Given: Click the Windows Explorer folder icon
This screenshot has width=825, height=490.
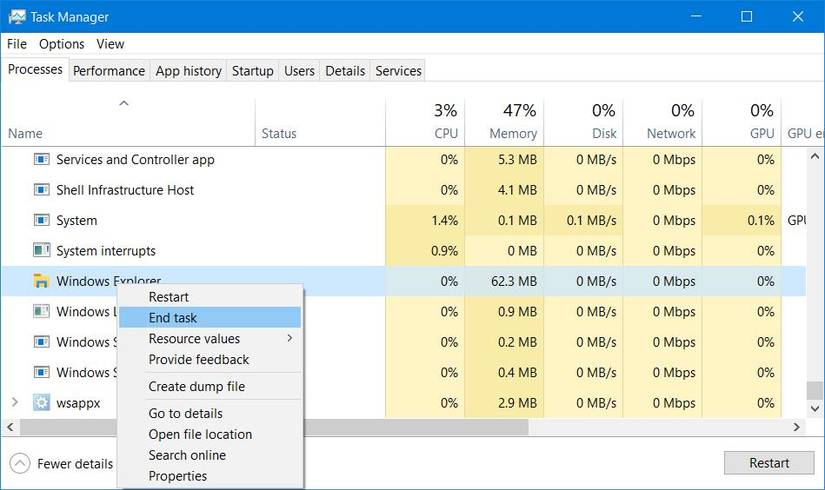Looking at the screenshot, I should [41, 281].
